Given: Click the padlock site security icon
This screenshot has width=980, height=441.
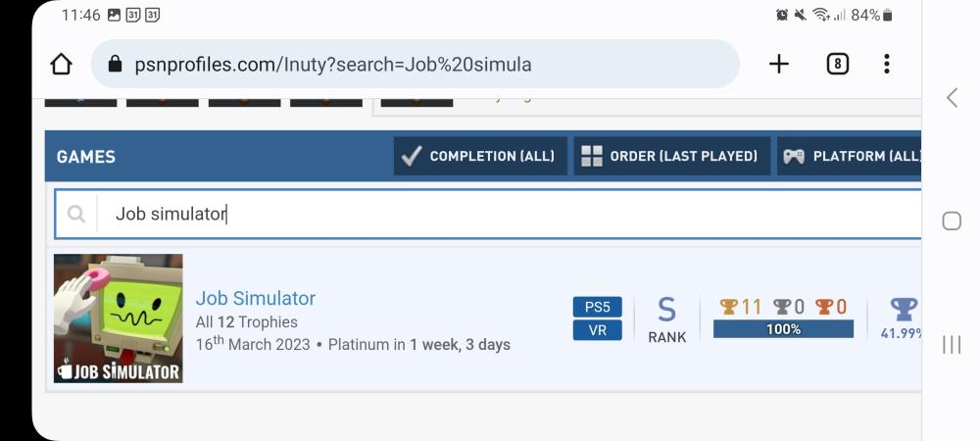Looking at the screenshot, I should point(116,65).
